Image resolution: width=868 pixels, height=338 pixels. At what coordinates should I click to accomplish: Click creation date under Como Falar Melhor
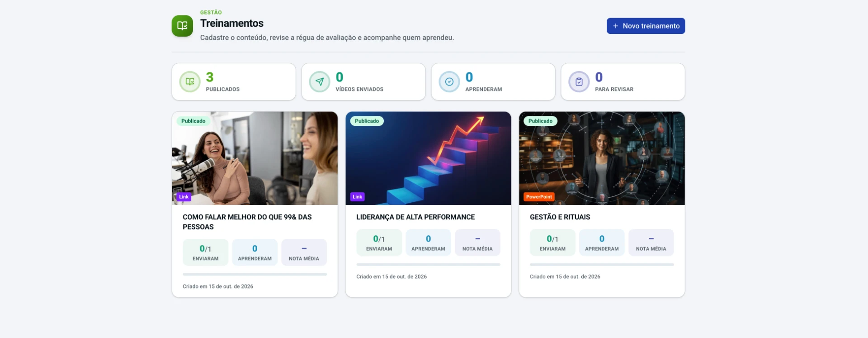[218, 286]
